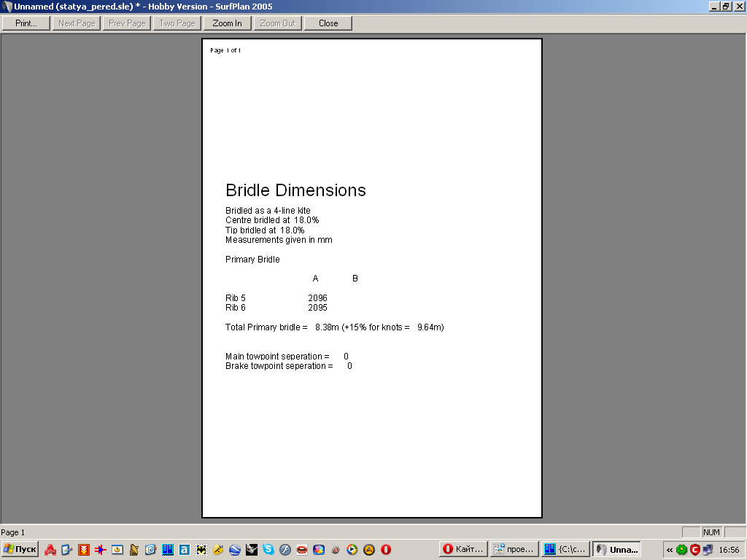Click the ICQ flower icon in system tray
This screenshot has height=560, width=747.
[x=682, y=550]
